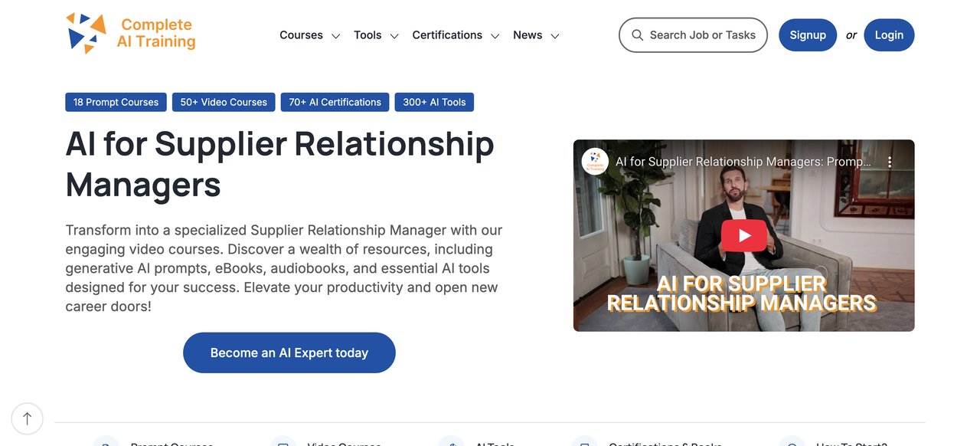Image resolution: width=980 pixels, height=446 pixels.
Task: Open the News menu item
Action: (x=528, y=35)
